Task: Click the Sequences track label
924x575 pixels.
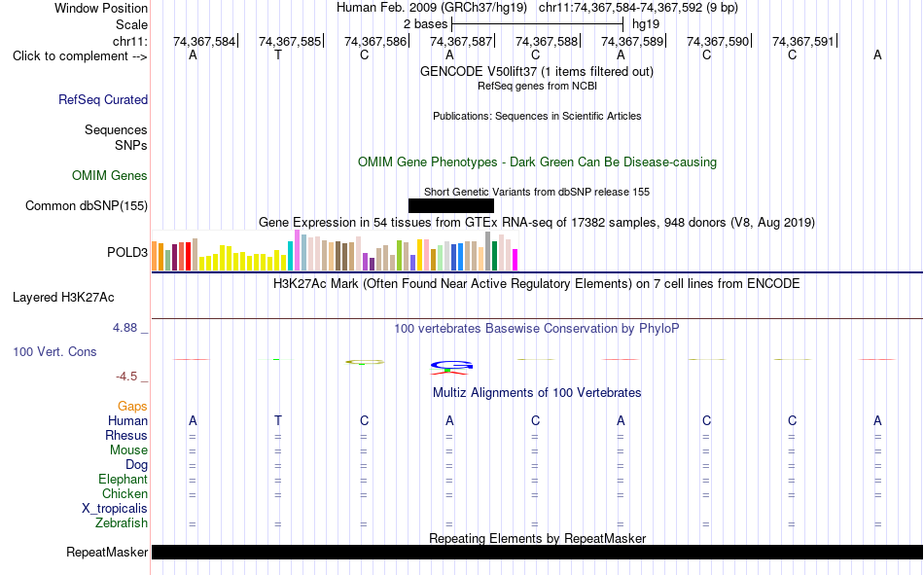Action: point(116,129)
